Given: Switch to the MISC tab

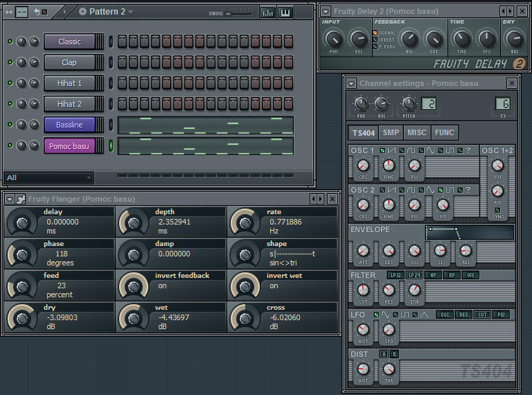Looking at the screenshot, I should [x=417, y=132].
